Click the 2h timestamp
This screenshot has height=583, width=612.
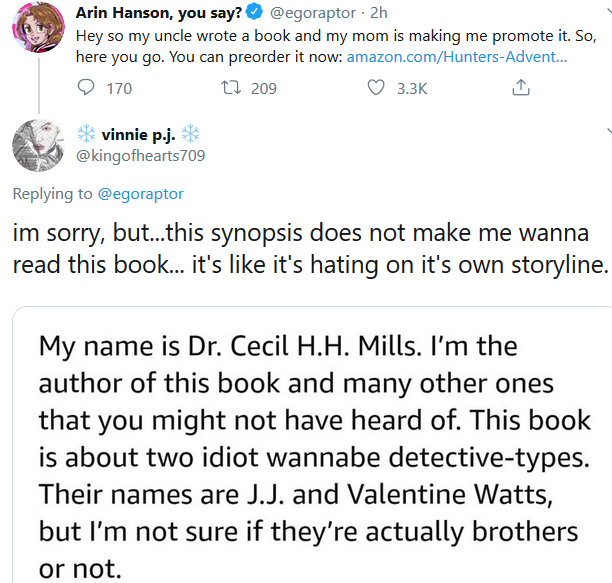379,13
